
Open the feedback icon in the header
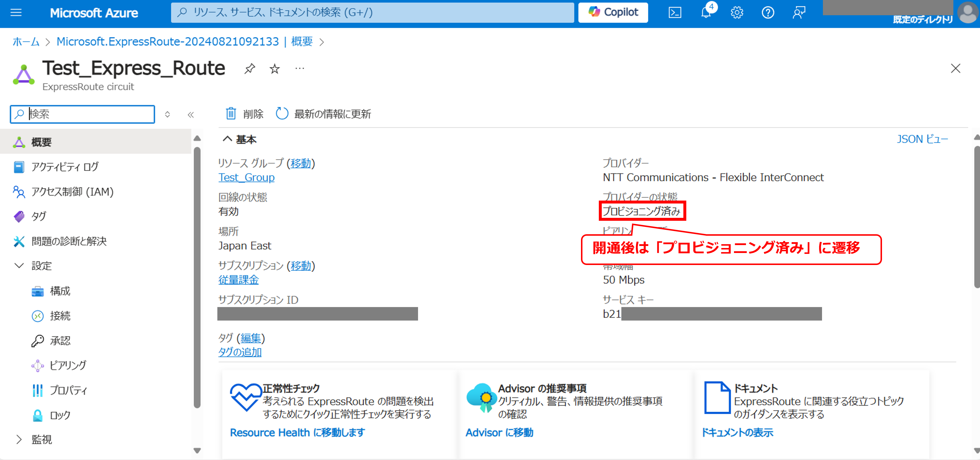point(799,13)
